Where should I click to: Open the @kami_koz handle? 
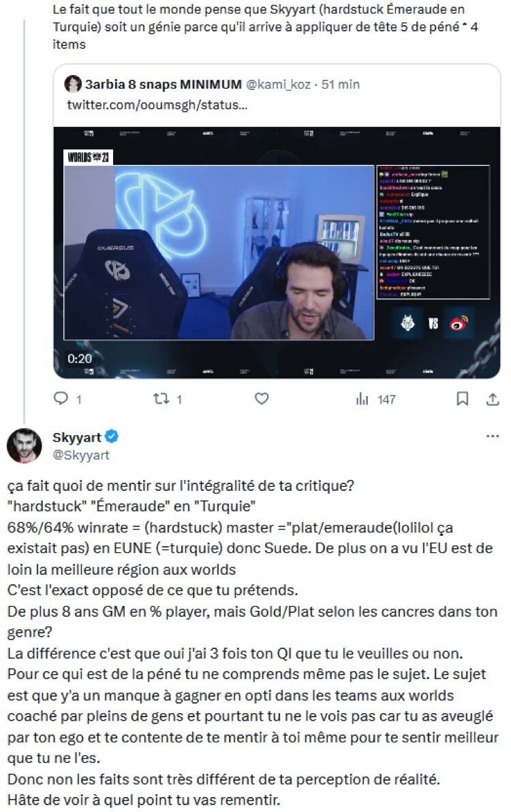278,84
